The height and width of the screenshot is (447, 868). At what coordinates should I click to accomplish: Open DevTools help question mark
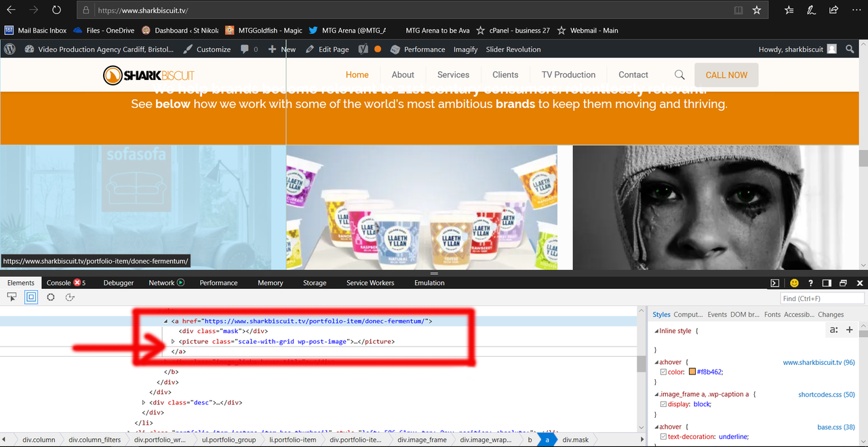(x=810, y=283)
